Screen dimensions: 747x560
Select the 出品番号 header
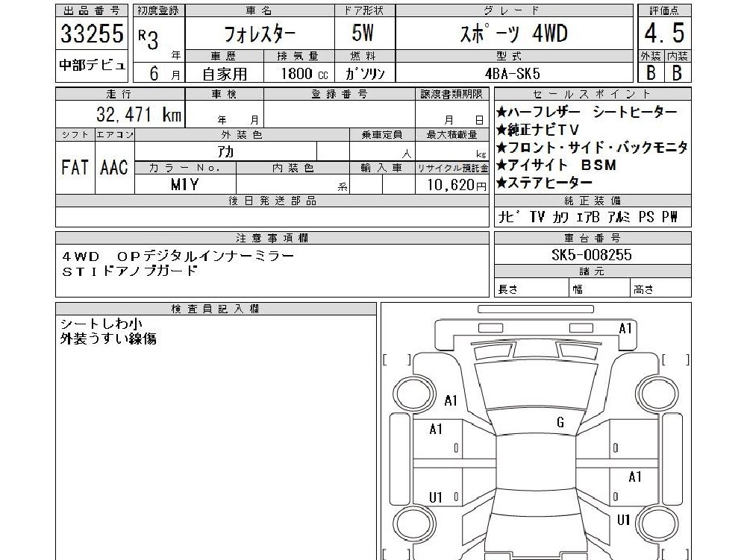pos(92,10)
